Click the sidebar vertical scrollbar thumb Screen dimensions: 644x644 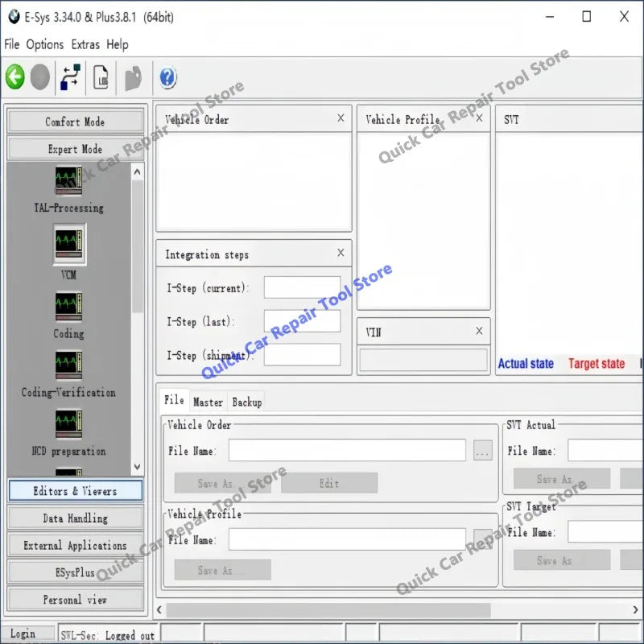tap(138, 246)
